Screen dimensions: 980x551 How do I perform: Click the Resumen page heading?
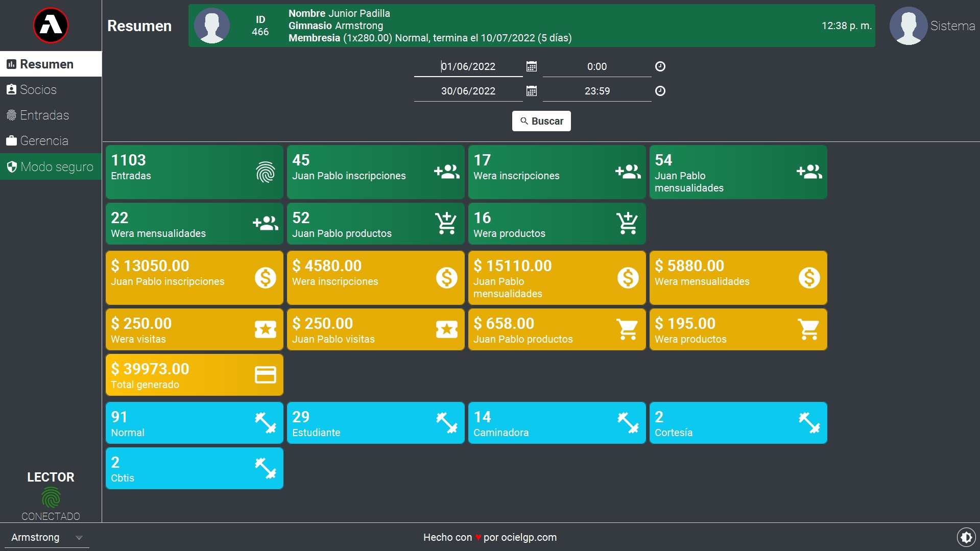[139, 26]
